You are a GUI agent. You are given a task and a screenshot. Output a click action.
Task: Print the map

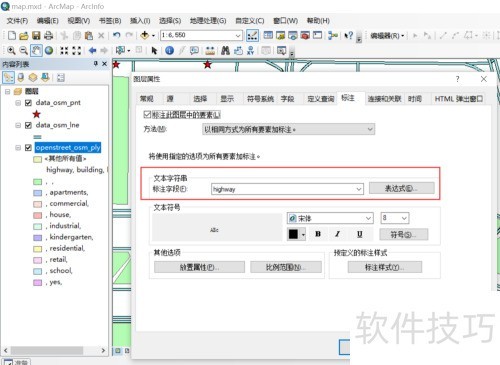(x=48, y=35)
